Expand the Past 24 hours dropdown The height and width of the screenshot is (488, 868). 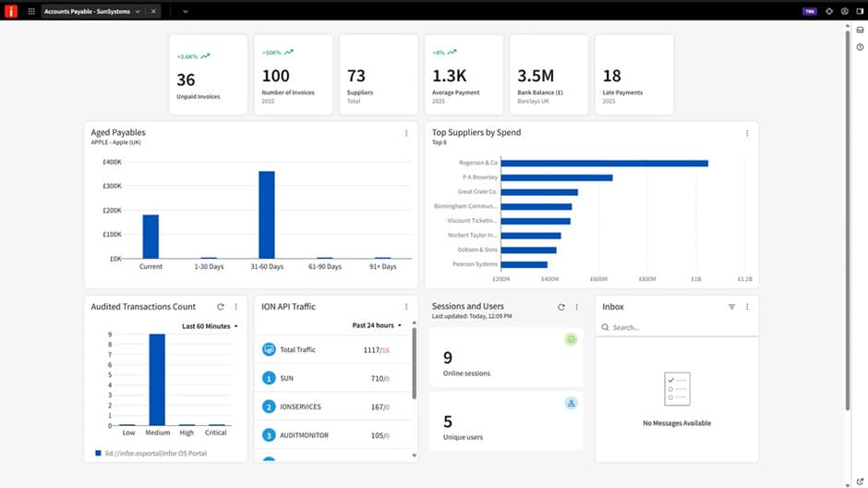point(377,326)
